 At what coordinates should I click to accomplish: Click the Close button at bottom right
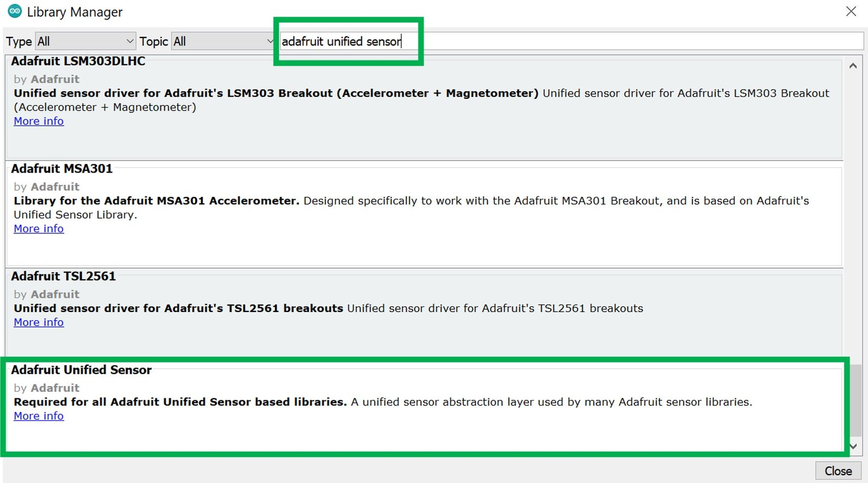[x=838, y=471]
